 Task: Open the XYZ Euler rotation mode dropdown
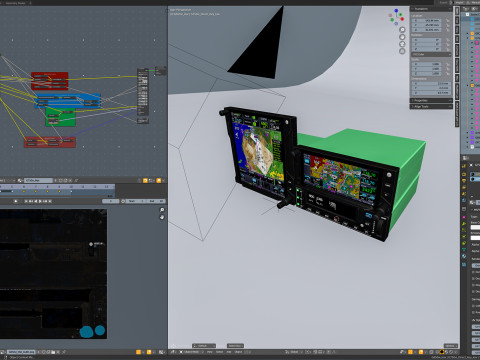[x=431, y=54]
